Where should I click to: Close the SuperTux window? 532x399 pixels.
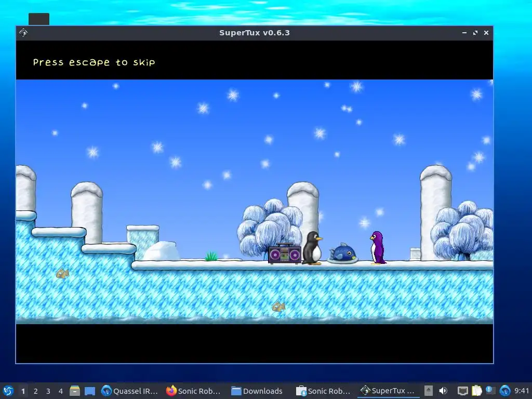(x=486, y=33)
